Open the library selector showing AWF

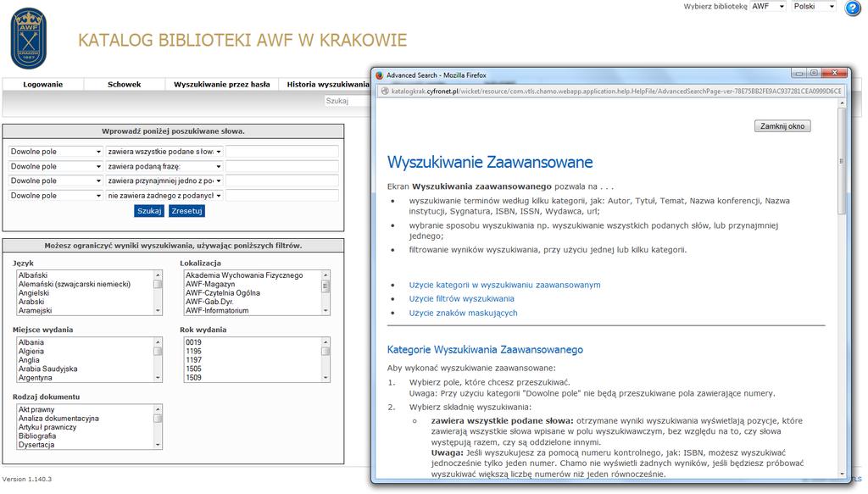[768, 7]
